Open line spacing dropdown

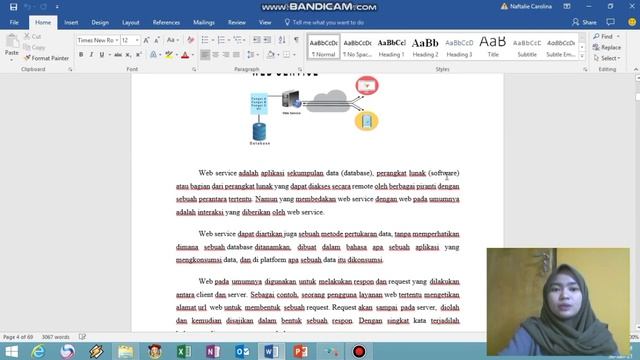(x=253, y=54)
